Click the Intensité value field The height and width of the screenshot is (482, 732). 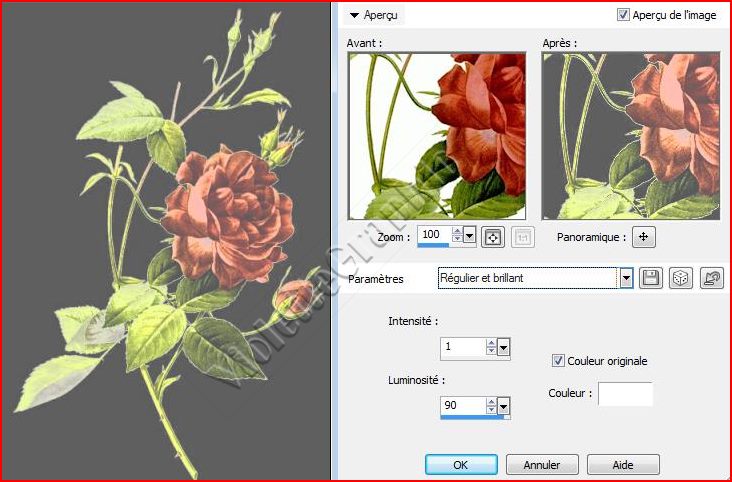462,347
